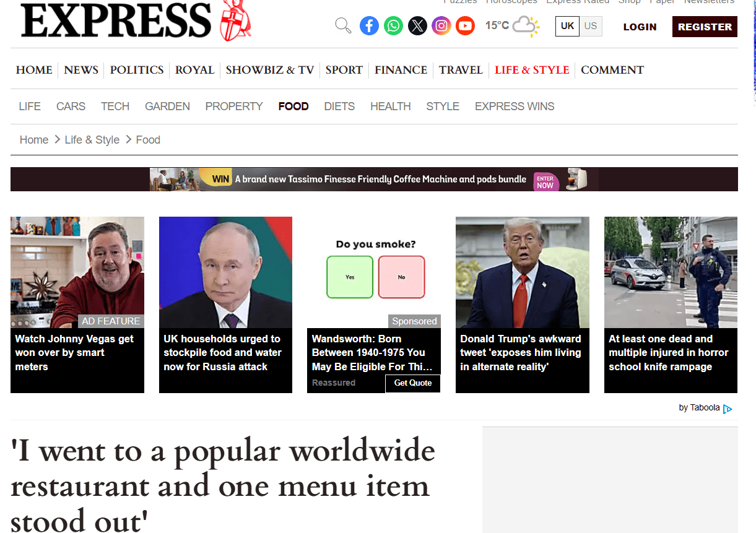Click the weather cloud icon

click(526, 26)
